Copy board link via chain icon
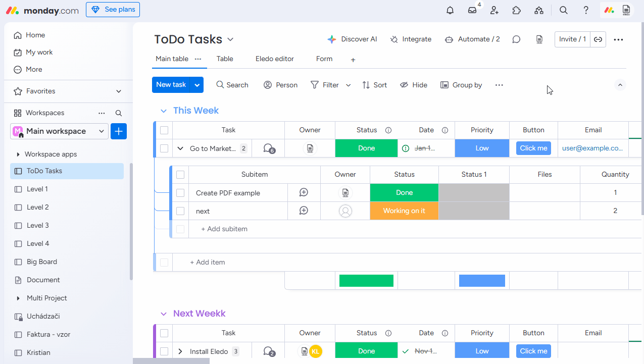Viewport: 644px width, 364px height. (598, 39)
